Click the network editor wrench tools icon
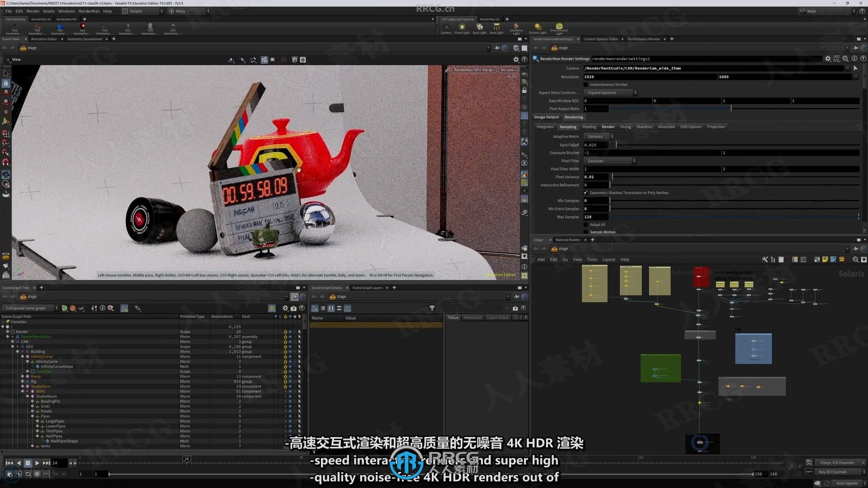Viewport: 868px width, 488px height. [x=765, y=259]
